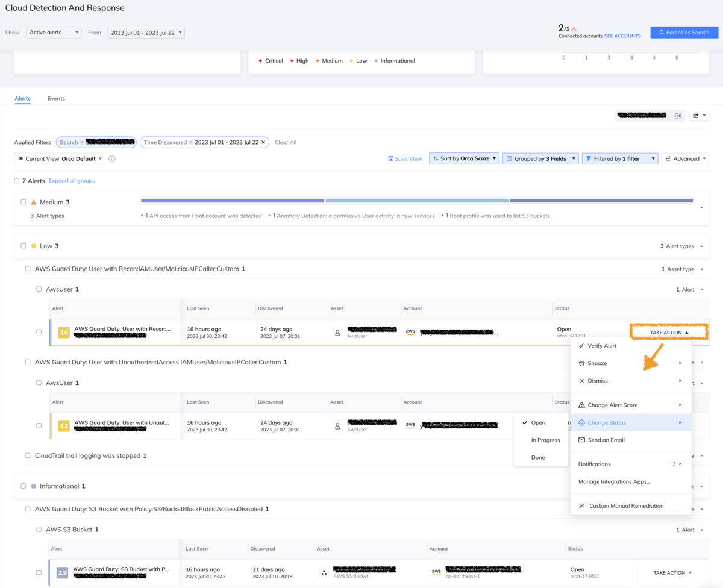Screen dimensions: 723x588
Task: Open the Notifications submenu
Action: 631,464
